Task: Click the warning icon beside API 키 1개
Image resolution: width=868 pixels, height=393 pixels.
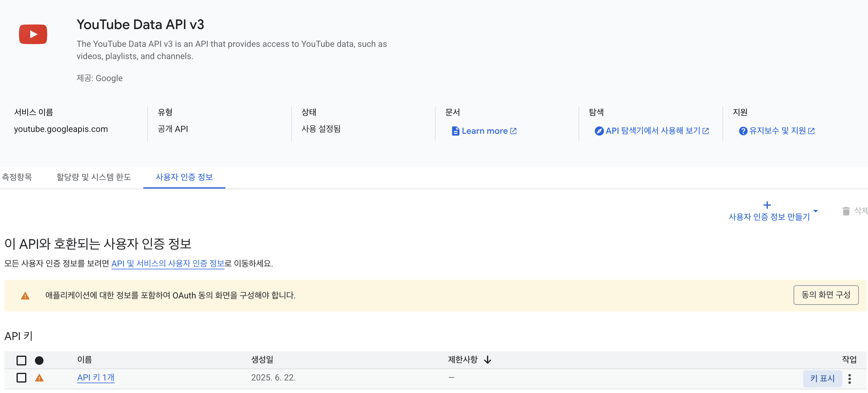Action: (40, 378)
